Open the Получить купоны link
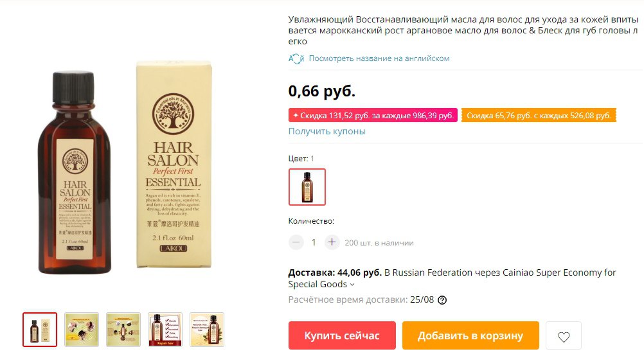 point(327,131)
